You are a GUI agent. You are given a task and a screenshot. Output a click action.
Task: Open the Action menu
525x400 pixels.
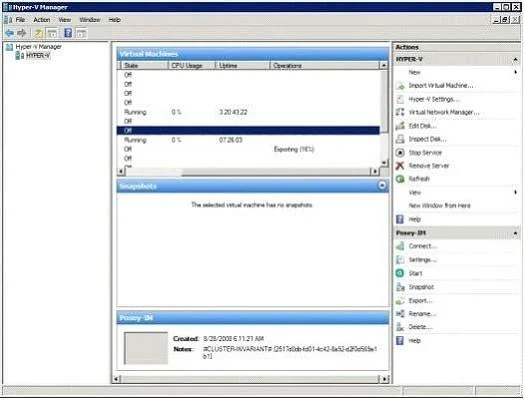pos(42,20)
